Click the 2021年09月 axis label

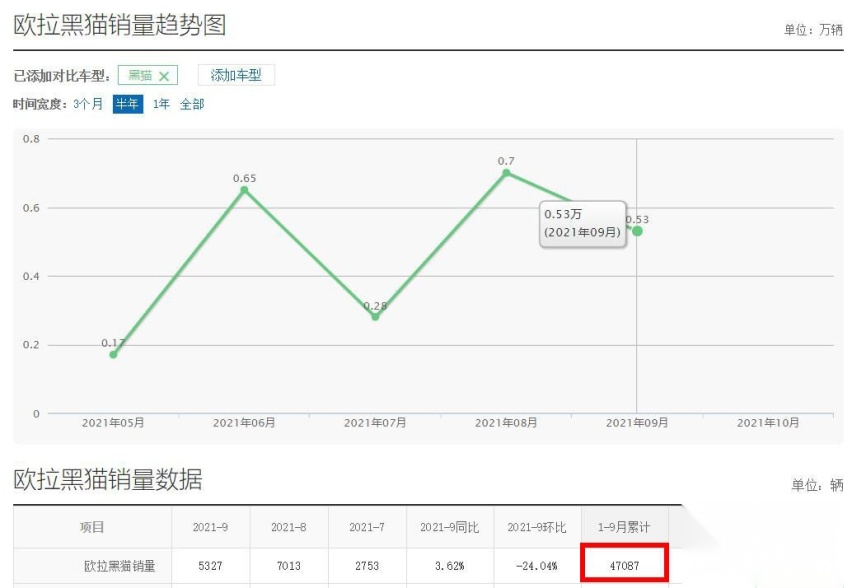[637, 423]
